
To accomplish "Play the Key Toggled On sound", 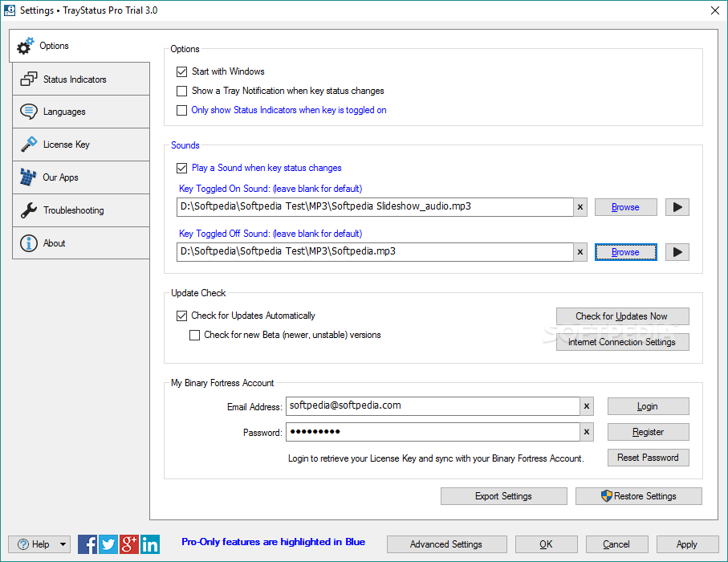I will click(x=677, y=207).
